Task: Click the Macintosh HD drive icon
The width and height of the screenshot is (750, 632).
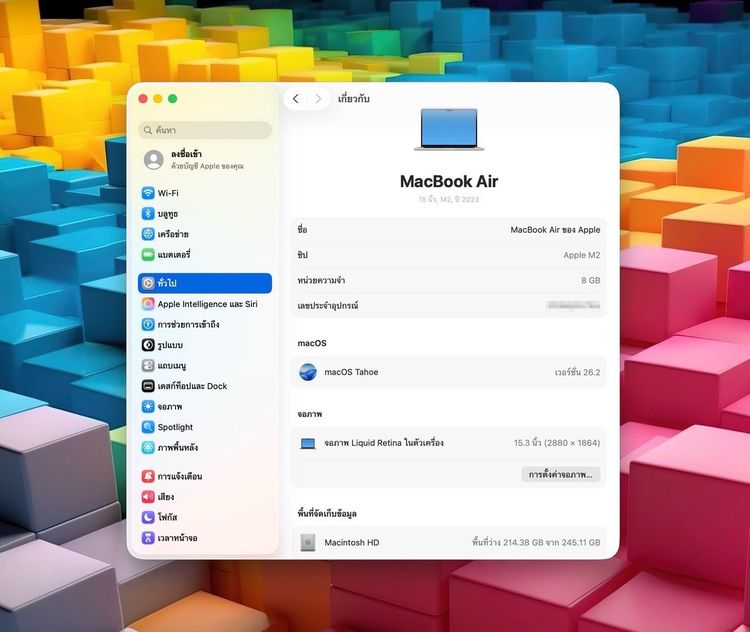Action: point(308,543)
